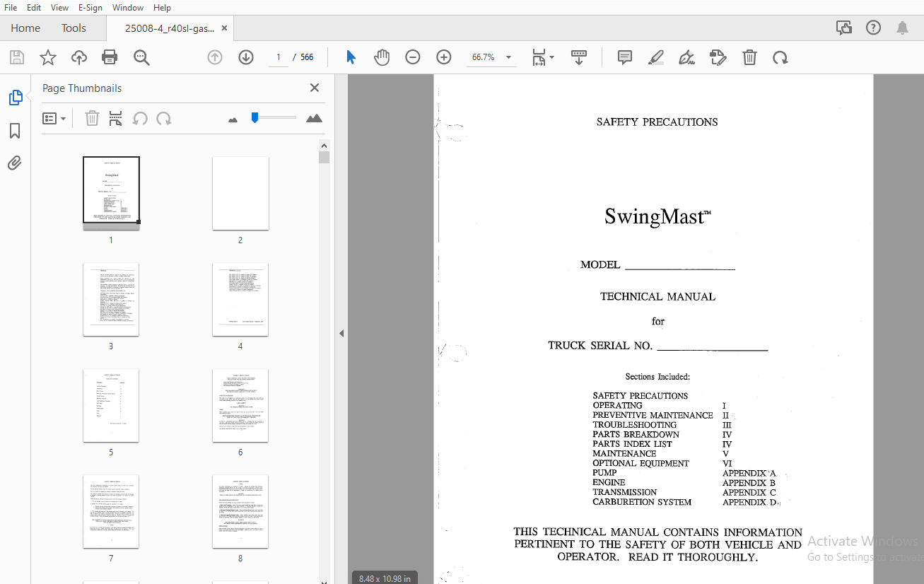
Task: Bookmark document with star icon
Action: [47, 57]
